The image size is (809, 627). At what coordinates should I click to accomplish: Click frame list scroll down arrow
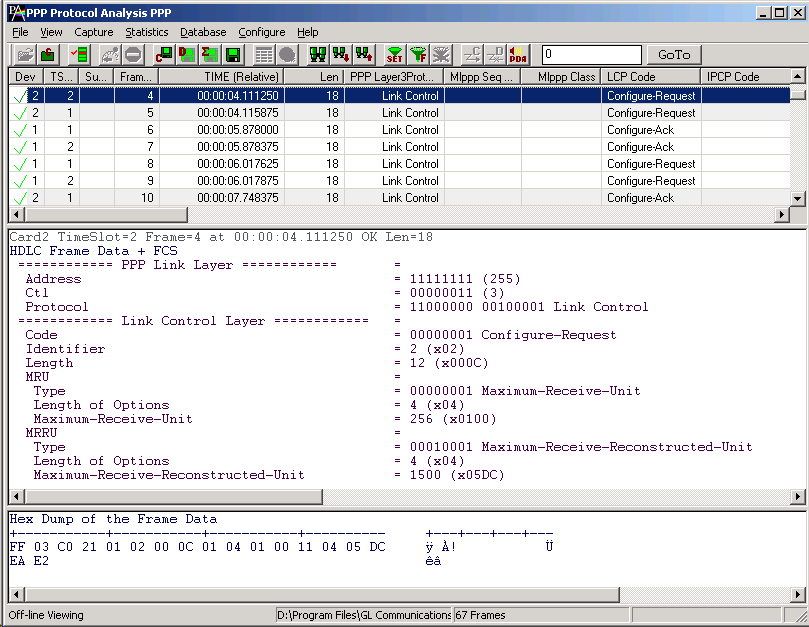[x=797, y=198]
